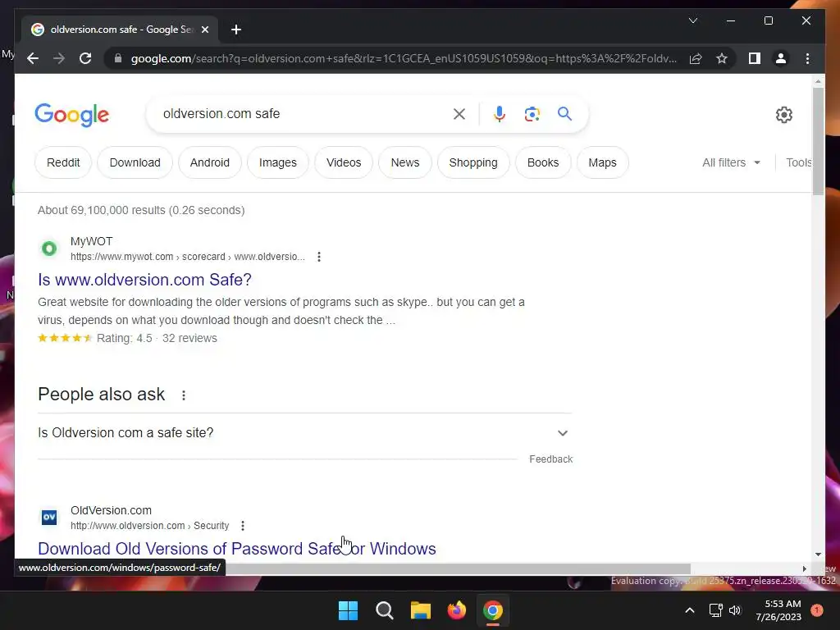The height and width of the screenshot is (630, 840).
Task: Click the Feedback link
Action: point(550,459)
